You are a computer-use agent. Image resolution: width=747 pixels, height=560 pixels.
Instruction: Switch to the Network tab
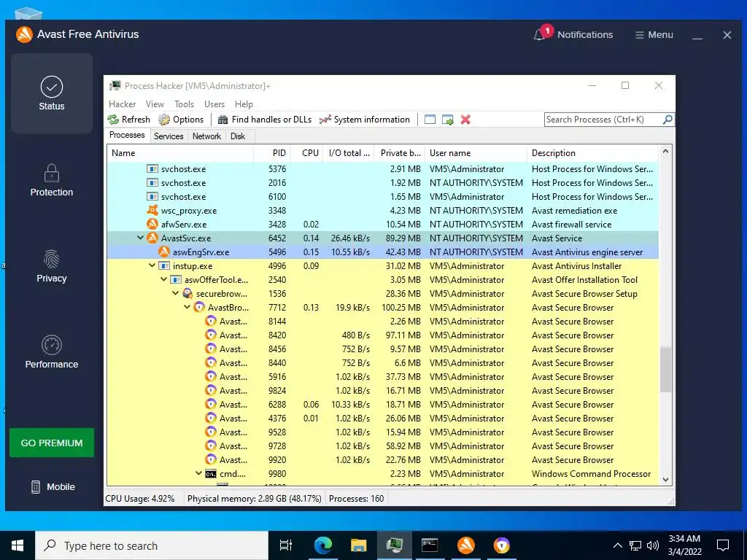click(206, 136)
